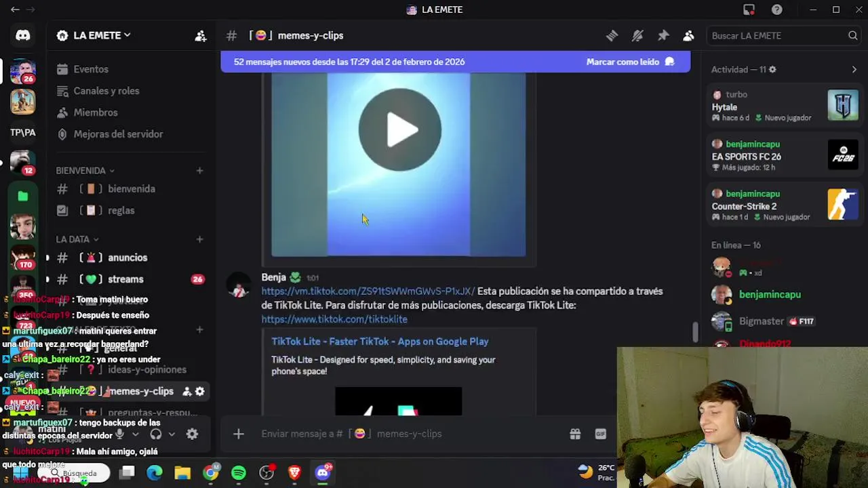Collapse the LA DATA category

pos(77,239)
